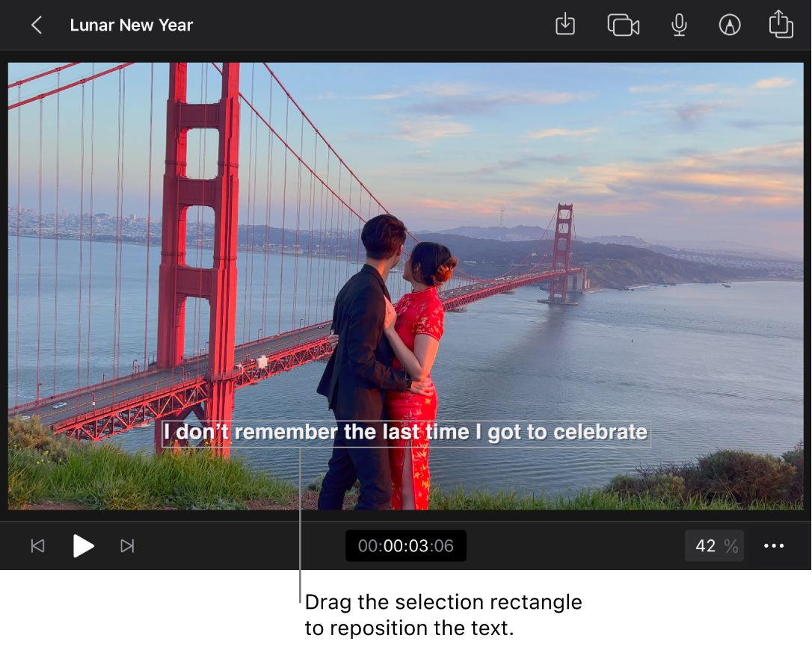Select the record video camera icon
This screenshot has width=812, height=650.
click(x=623, y=25)
